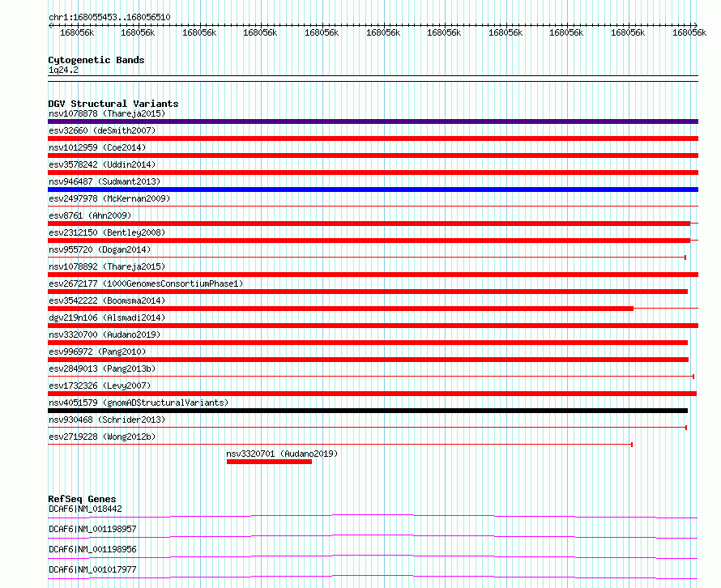Image resolution: width=721 pixels, height=588 pixels.
Task: Open DCAF6|NM_018442 transcript label
Action: coord(85,509)
